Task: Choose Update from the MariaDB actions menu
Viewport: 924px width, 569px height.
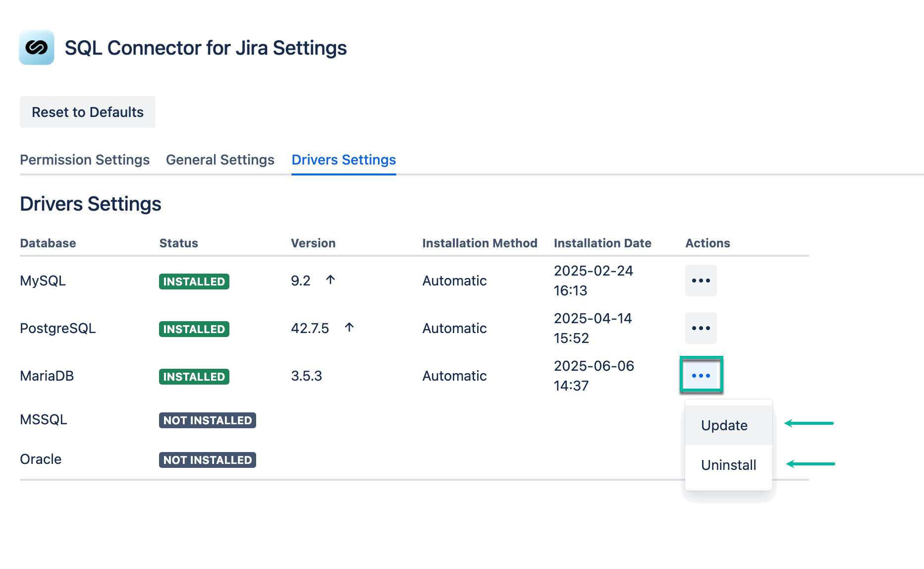Action: pyautogui.click(x=729, y=425)
